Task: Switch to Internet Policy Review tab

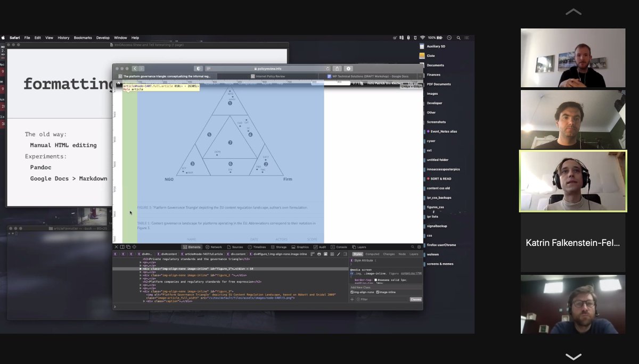Action: tap(269, 76)
